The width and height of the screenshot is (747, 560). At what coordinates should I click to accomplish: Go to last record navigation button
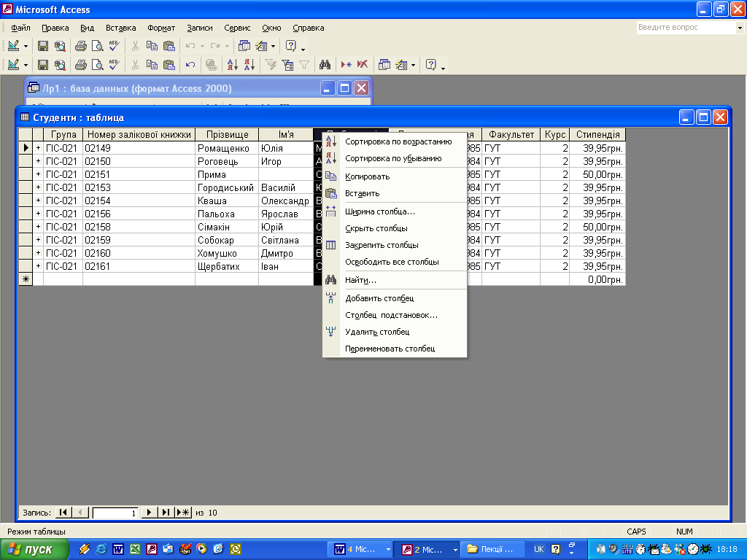click(x=166, y=513)
